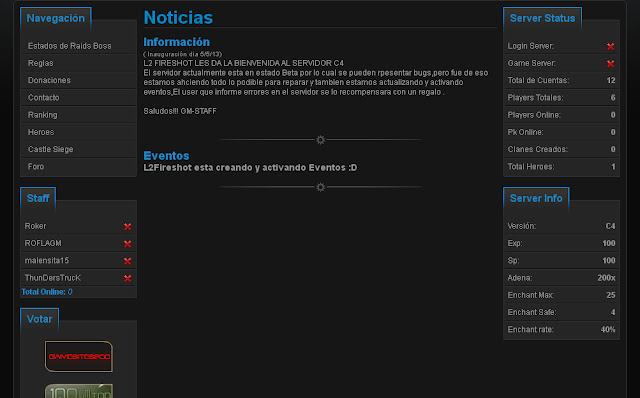The width and height of the screenshot is (640, 398).
Task: Click the ThunDersTrucK staff name
Action: tap(53, 278)
